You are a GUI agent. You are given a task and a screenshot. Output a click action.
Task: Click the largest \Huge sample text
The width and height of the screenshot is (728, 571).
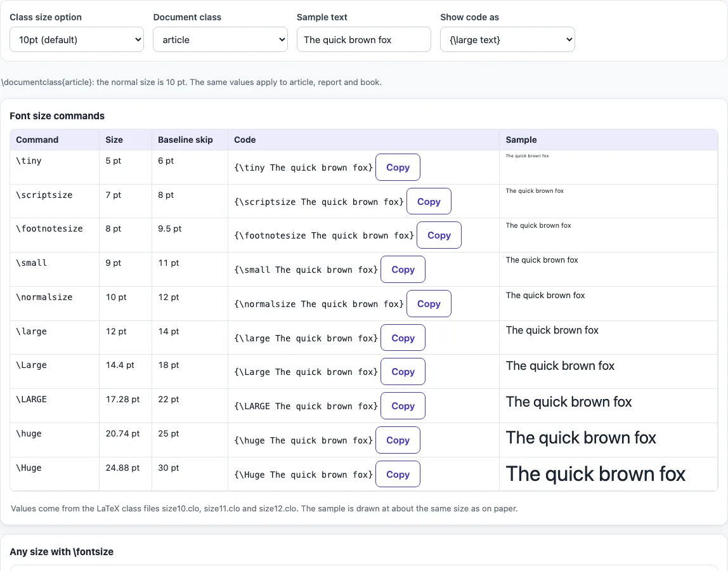click(595, 475)
